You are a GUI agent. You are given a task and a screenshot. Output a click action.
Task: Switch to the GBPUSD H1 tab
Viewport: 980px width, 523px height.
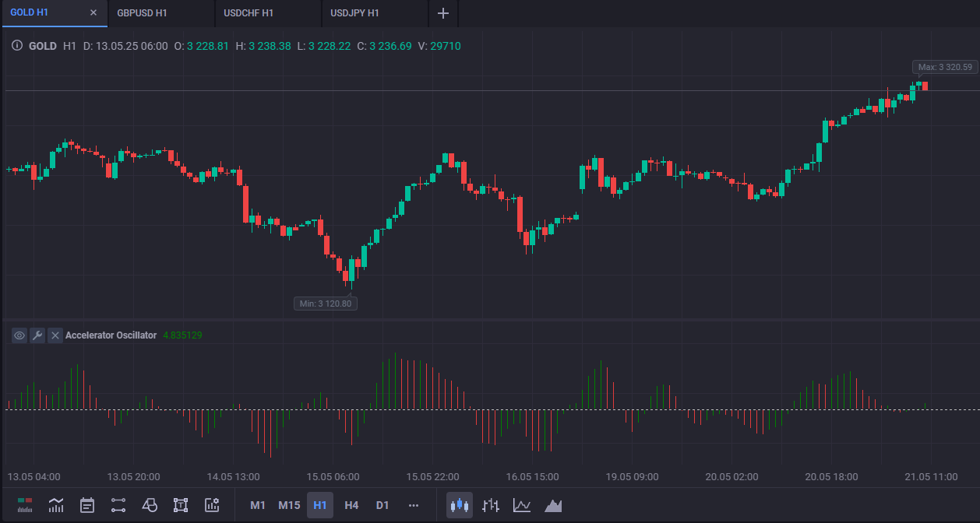[142, 13]
